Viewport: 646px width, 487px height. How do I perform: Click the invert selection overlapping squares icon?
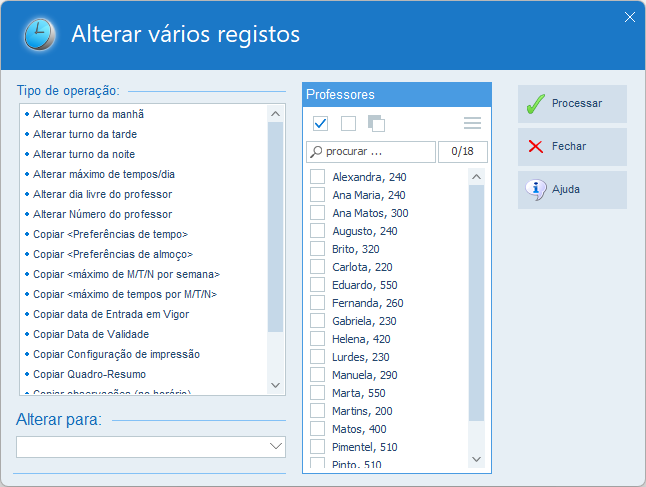376,123
